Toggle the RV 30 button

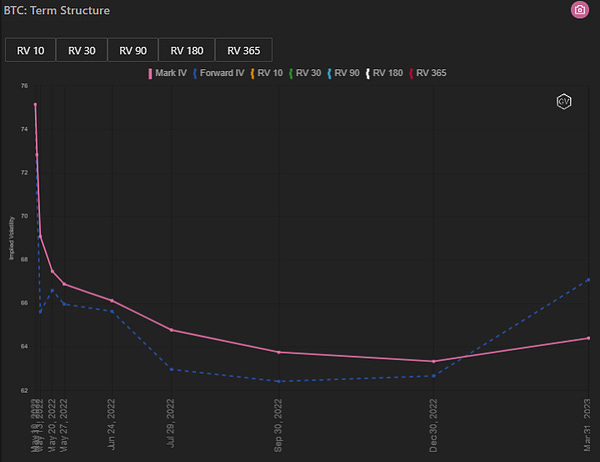(x=82, y=50)
